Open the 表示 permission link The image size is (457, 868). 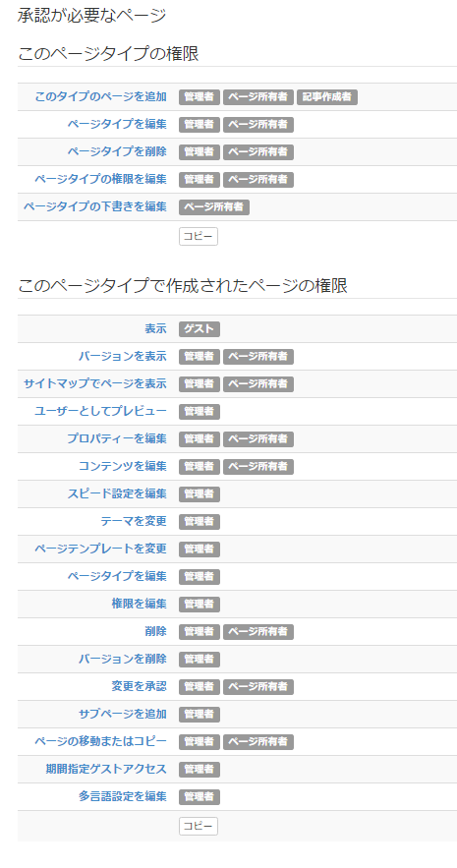point(155,329)
